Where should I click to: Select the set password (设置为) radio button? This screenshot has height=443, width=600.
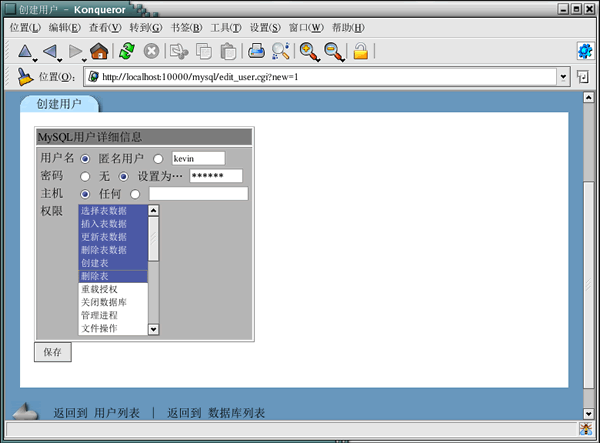click(x=123, y=176)
